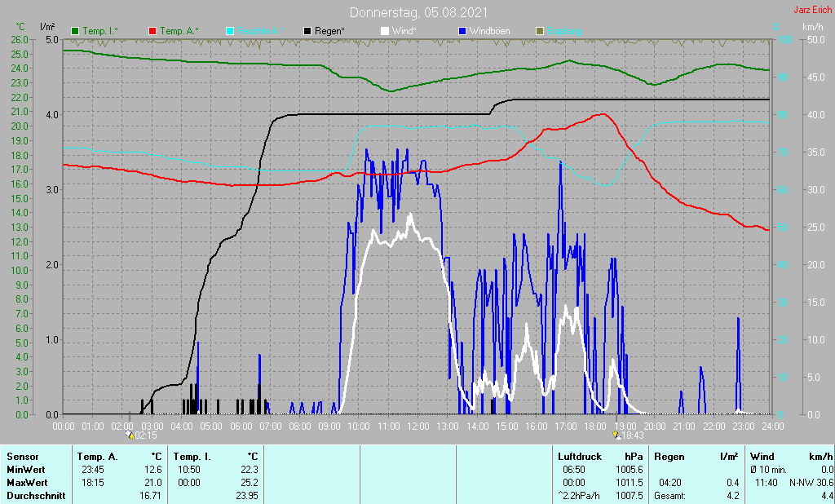Click the 11:40 wind gust time
Viewport: 835px width, 504px height.
pyautogui.click(x=765, y=483)
